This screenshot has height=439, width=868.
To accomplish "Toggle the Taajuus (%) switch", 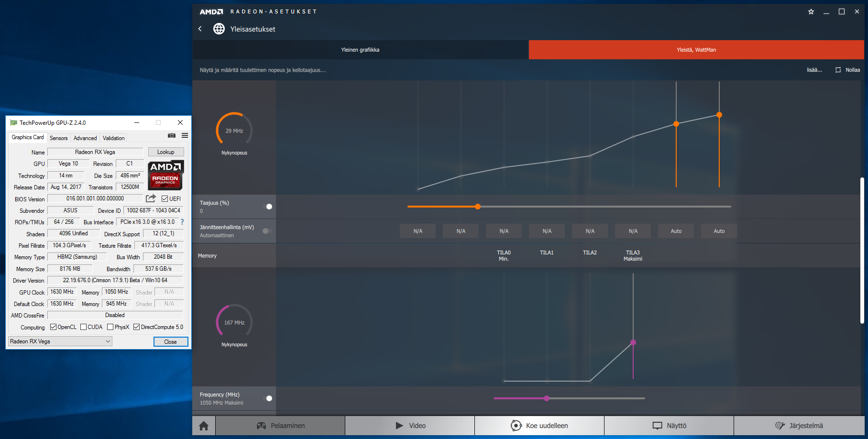I will tap(268, 207).
